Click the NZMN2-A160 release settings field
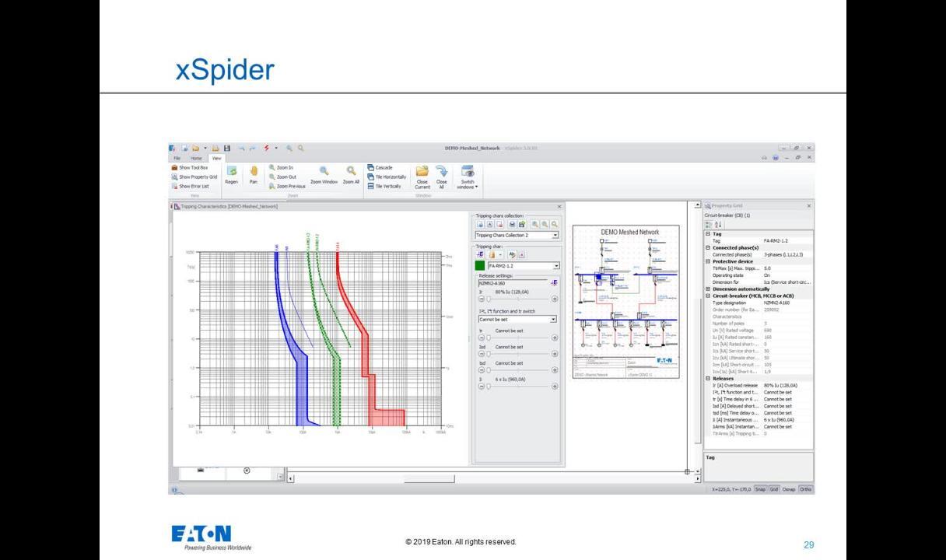946x560 pixels. (513, 283)
